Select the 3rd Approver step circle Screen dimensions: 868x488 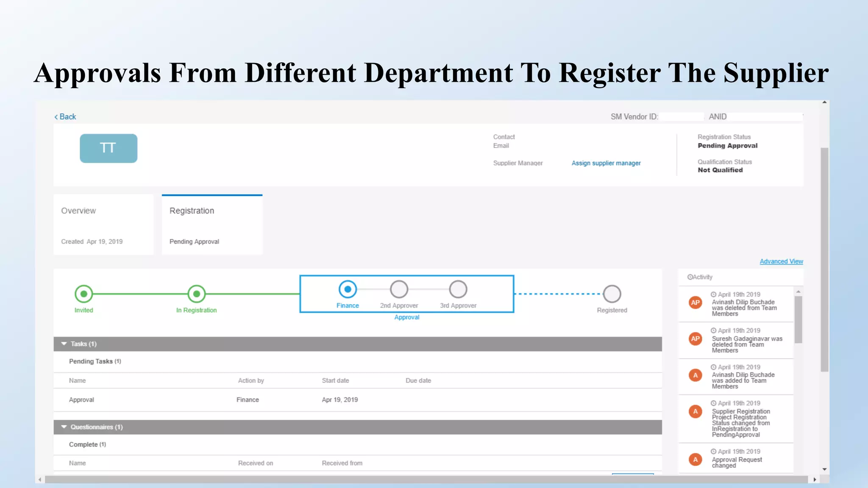point(458,289)
